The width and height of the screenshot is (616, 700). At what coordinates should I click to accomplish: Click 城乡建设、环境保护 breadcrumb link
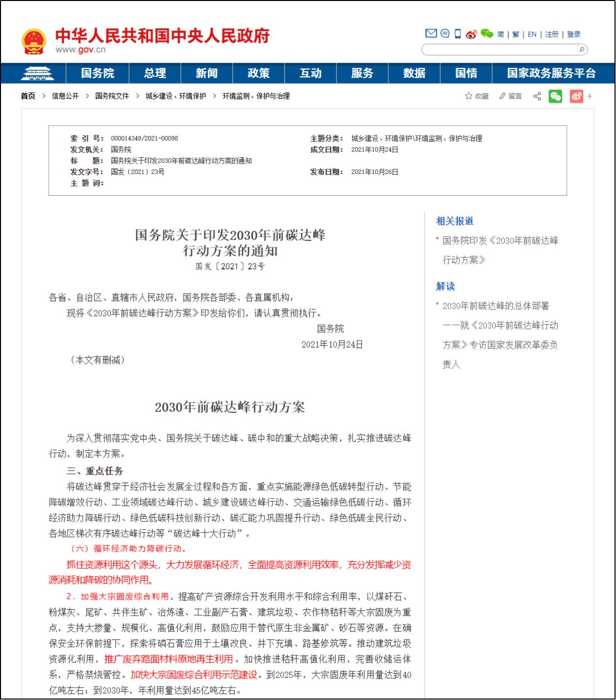tap(175, 96)
